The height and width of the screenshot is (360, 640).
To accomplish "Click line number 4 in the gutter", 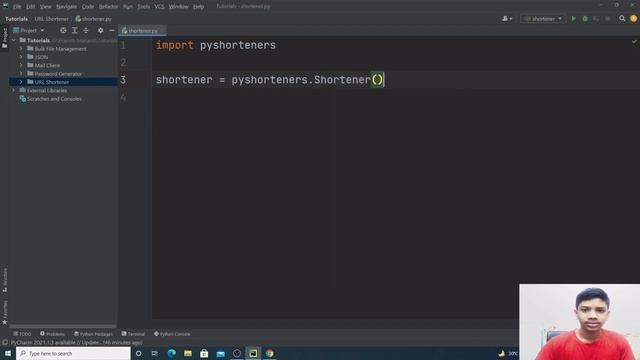I will [123, 97].
